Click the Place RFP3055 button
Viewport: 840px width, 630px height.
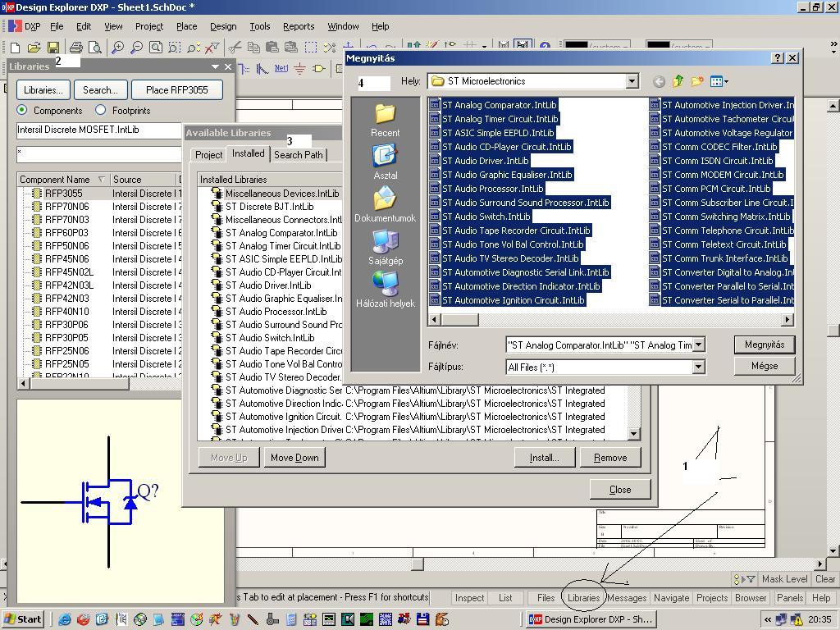[x=177, y=90]
